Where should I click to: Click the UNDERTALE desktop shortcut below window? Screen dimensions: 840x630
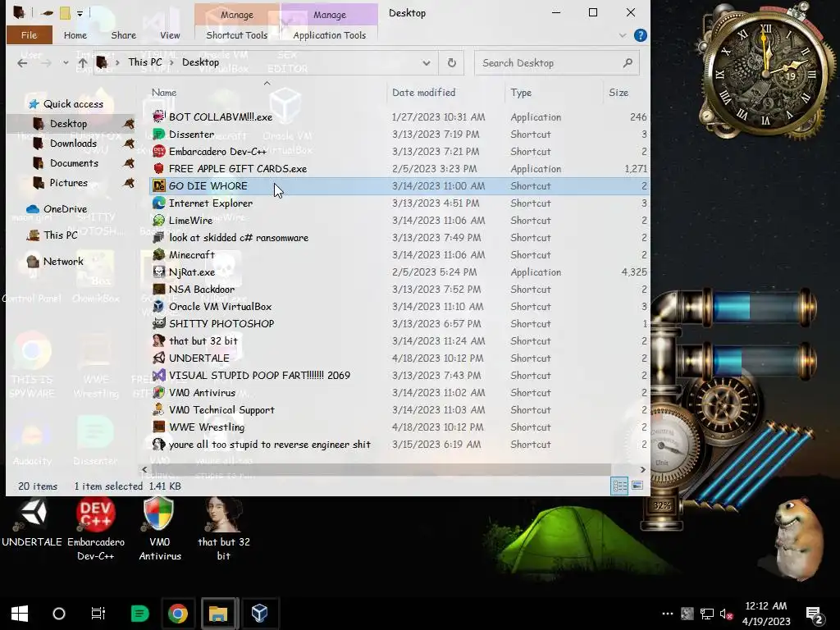point(32,523)
